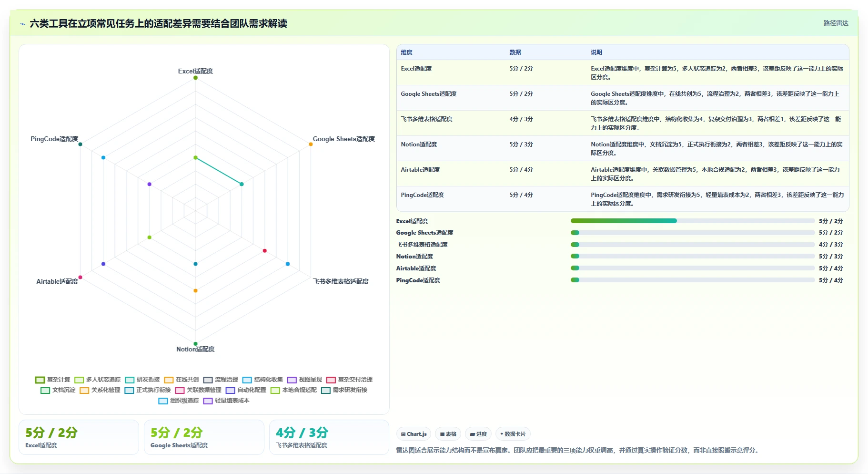Click the 关系化管理 legend swatch

coord(84,391)
